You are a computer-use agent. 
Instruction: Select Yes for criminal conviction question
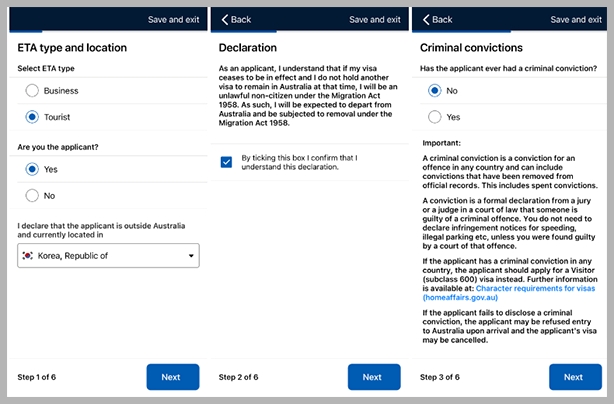point(435,117)
